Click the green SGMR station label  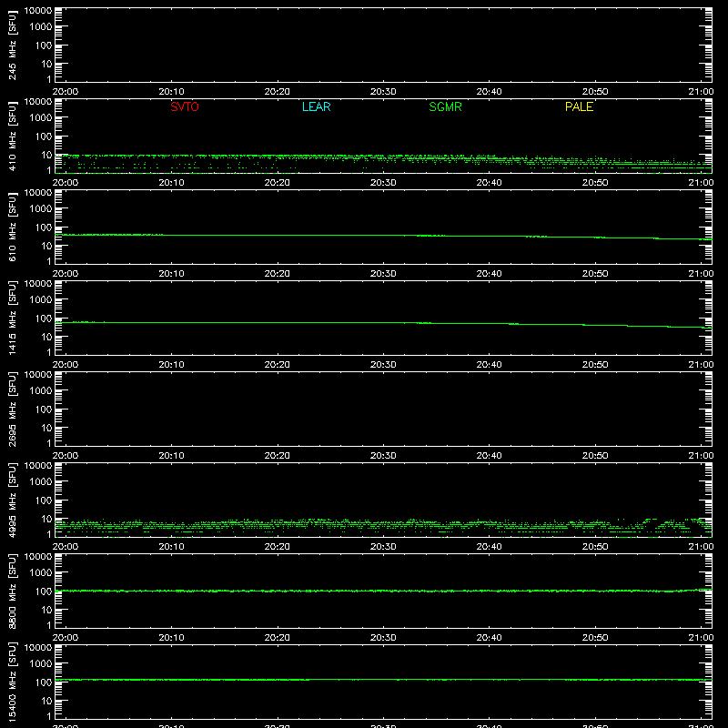tap(445, 106)
